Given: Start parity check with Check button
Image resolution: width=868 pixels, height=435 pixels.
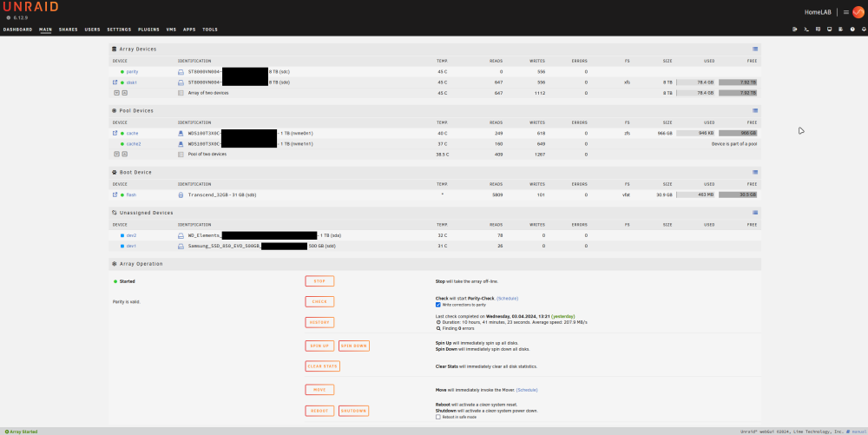Looking at the screenshot, I should [x=319, y=301].
